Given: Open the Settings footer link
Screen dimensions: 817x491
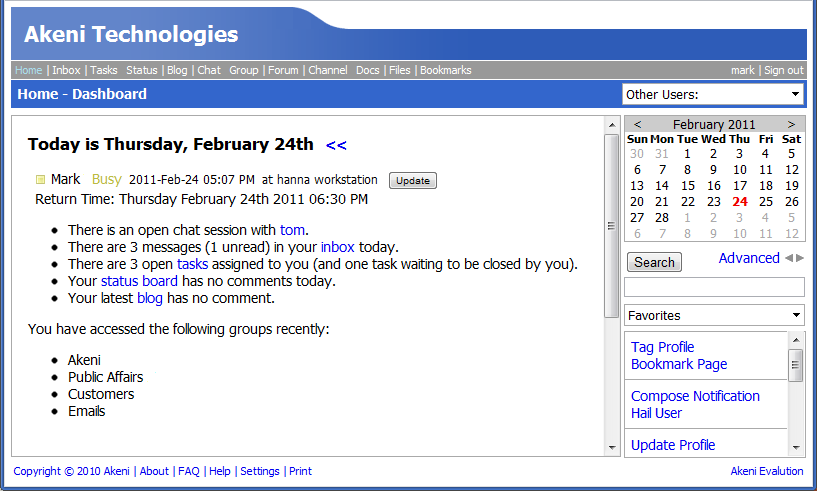Looking at the screenshot, I should [259, 471].
